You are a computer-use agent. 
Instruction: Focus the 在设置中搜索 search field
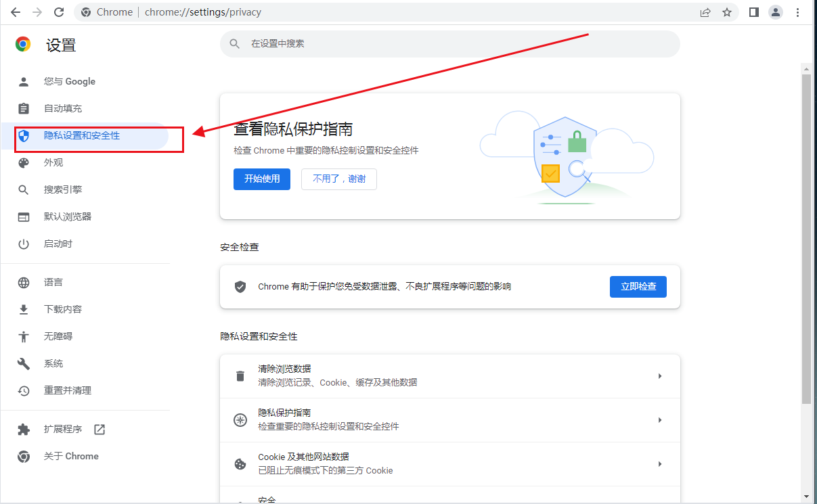click(449, 43)
